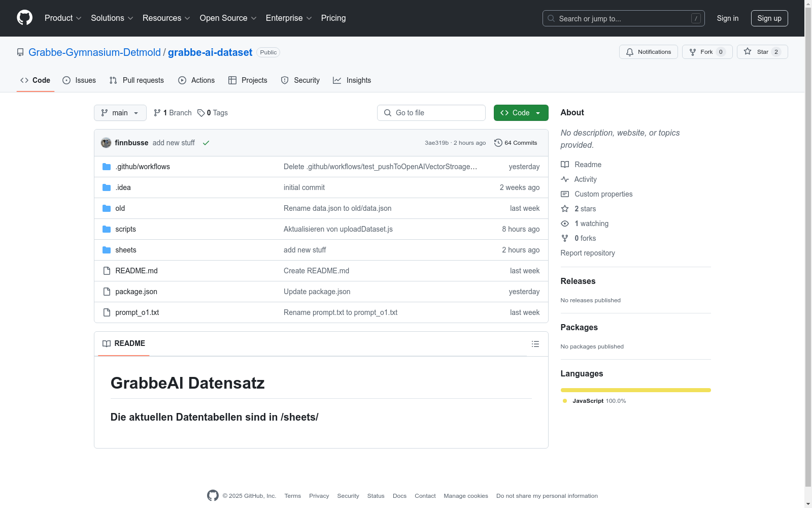Click the scripts folder icon
This screenshot has width=812, height=508.
click(107, 229)
